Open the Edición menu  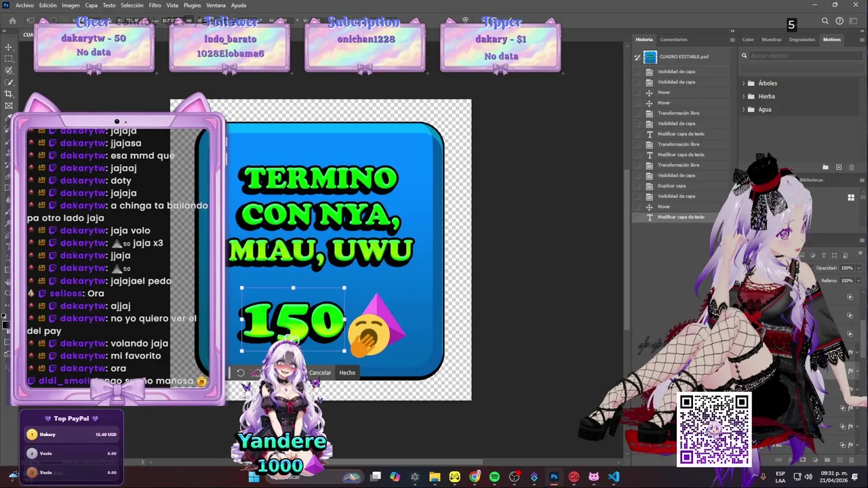[47, 5]
